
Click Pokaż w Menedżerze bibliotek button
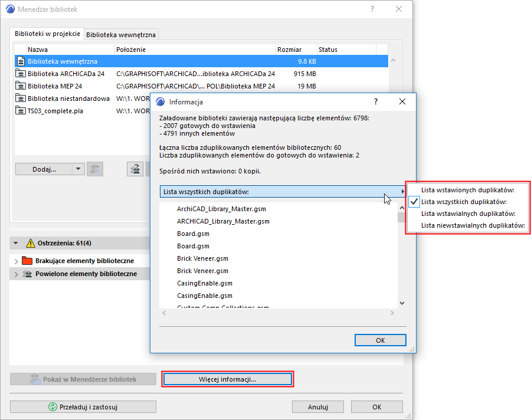click(x=83, y=379)
